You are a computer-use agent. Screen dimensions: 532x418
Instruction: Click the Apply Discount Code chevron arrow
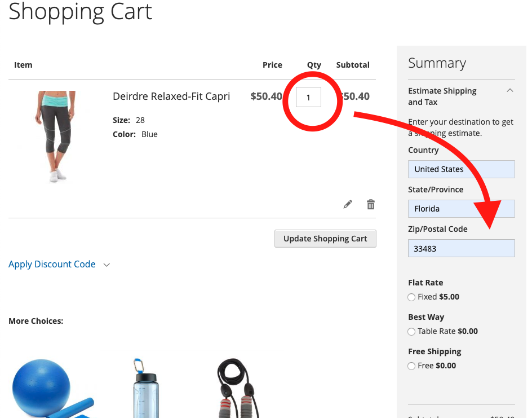click(107, 265)
